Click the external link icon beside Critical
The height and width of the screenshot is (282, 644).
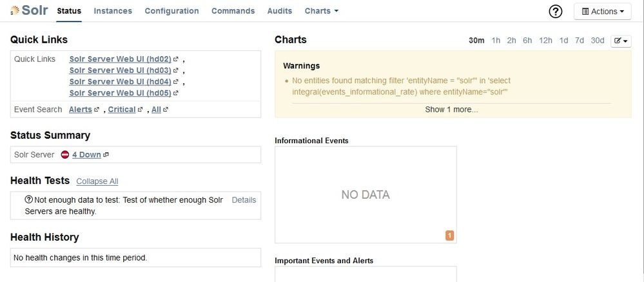[140, 110]
